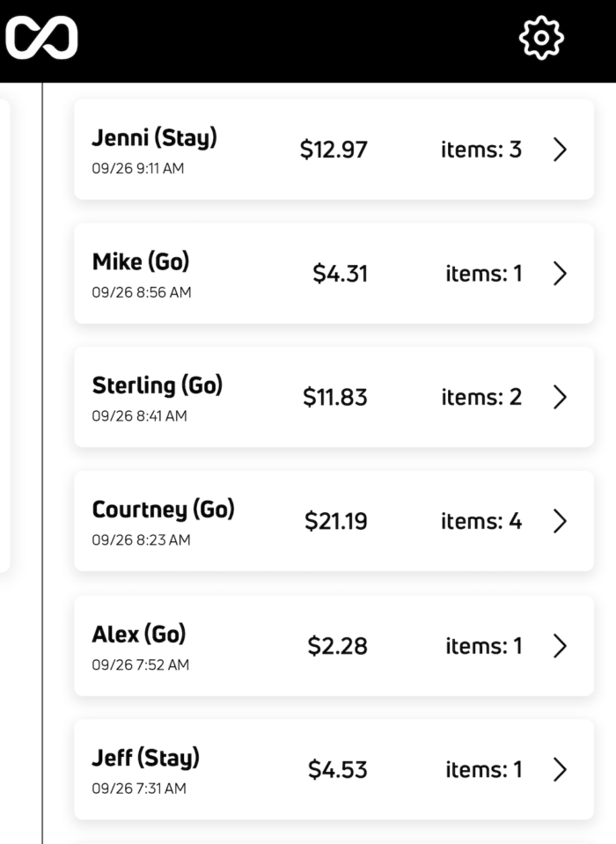Open Alex's order chevron arrow
This screenshot has width=616, height=844.
pos(561,646)
